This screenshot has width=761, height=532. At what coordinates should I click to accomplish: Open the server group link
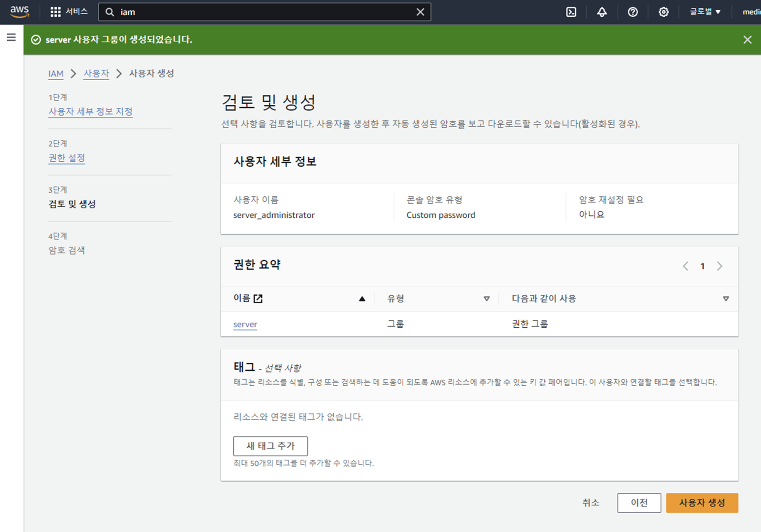(245, 324)
